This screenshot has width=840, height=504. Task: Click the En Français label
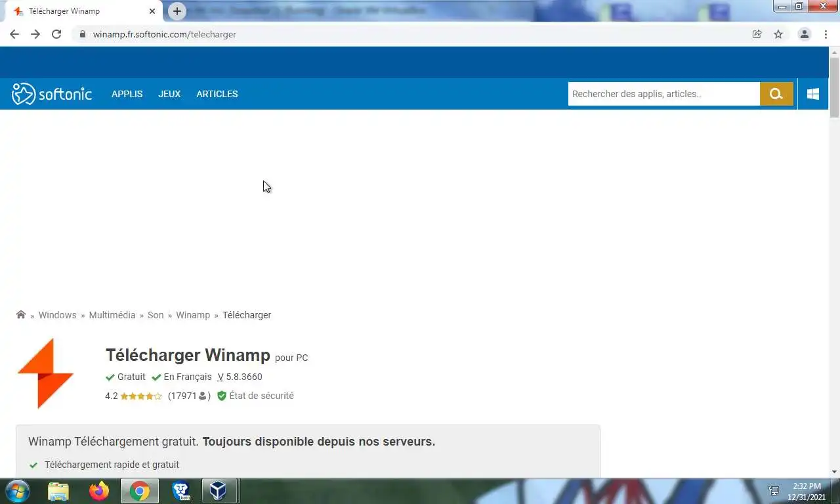[188, 377]
